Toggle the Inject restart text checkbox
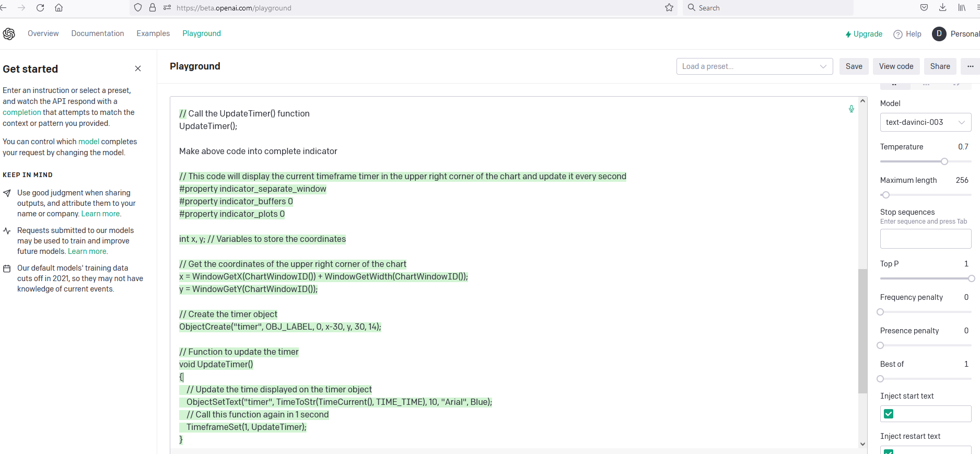This screenshot has width=980, height=454. coord(889,451)
